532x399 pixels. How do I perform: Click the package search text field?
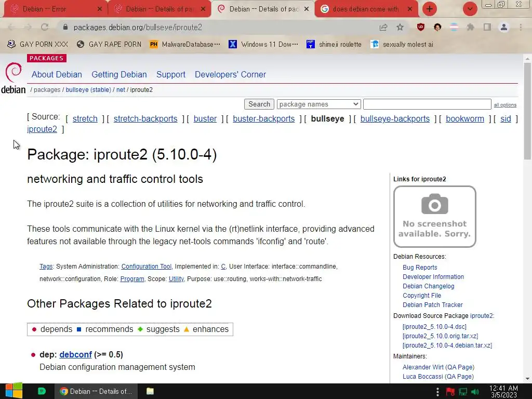click(427, 104)
